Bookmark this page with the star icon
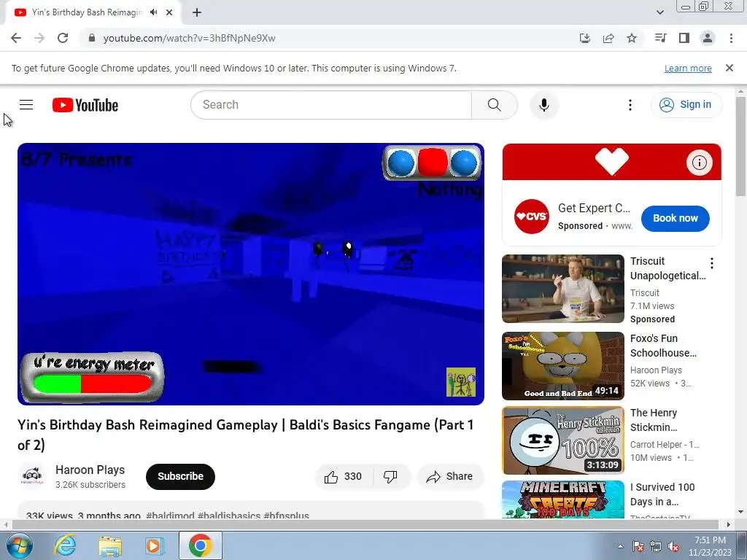The width and height of the screenshot is (747, 560). coord(632,38)
